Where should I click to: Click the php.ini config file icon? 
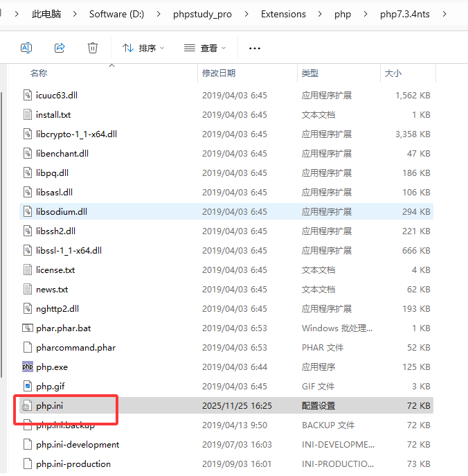click(x=27, y=405)
